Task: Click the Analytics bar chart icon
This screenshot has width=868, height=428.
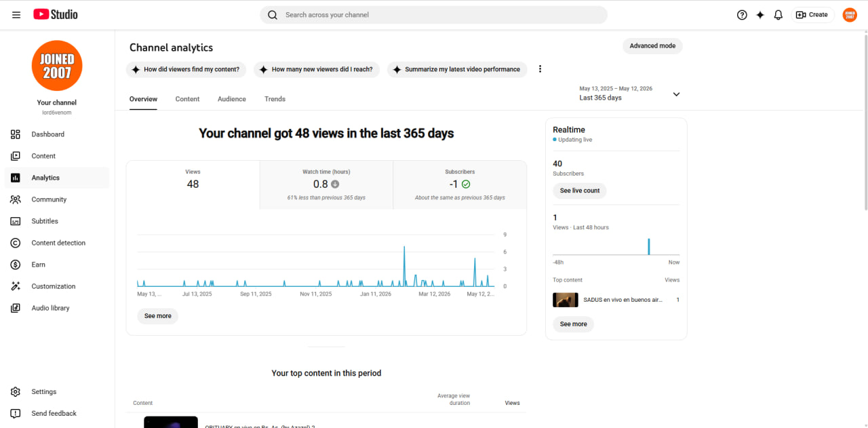Action: pos(16,178)
